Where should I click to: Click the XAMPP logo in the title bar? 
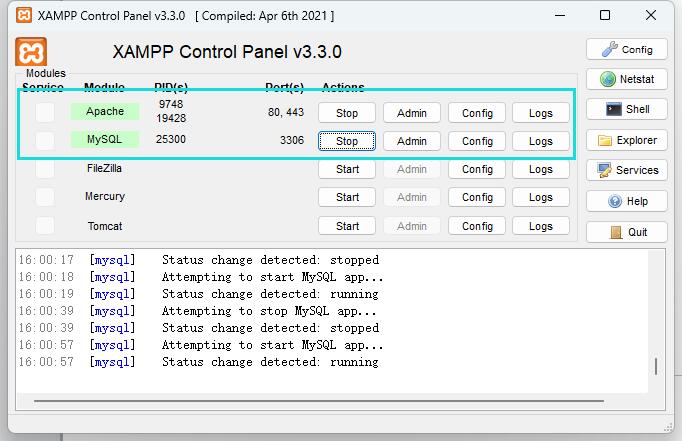(24, 15)
